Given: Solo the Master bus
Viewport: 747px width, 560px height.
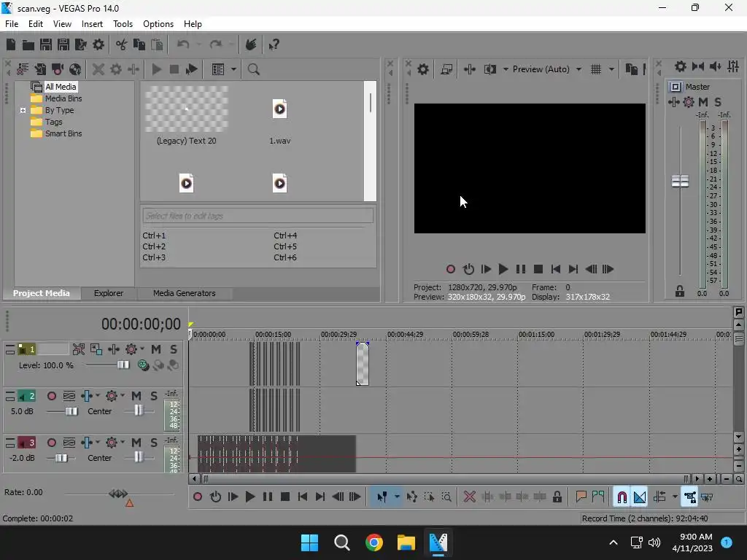Looking at the screenshot, I should coord(718,102).
